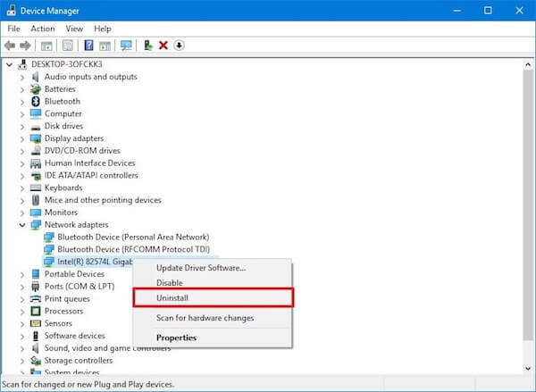Viewport: 536px width, 392px height.
Task: Open Properties from the context menu
Action: (213, 338)
